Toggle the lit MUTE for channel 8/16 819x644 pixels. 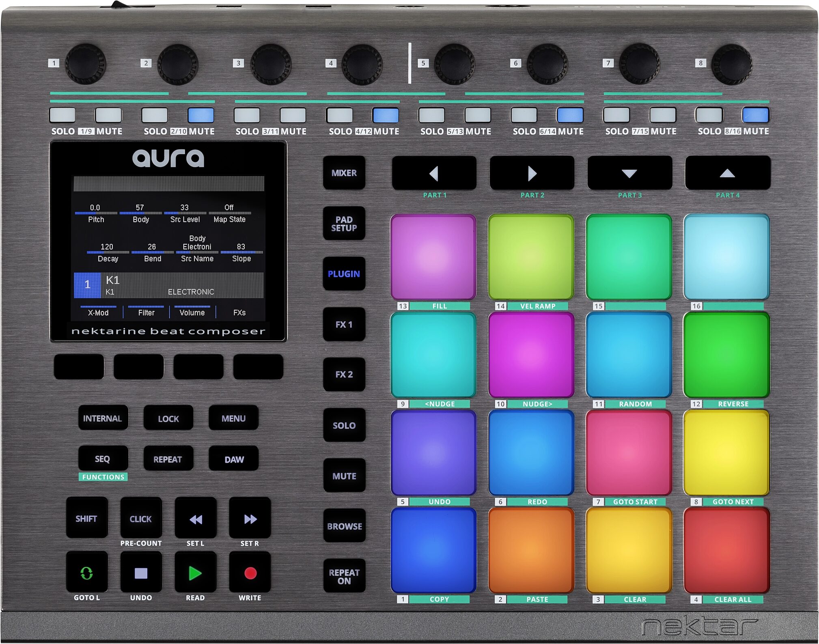[755, 115]
